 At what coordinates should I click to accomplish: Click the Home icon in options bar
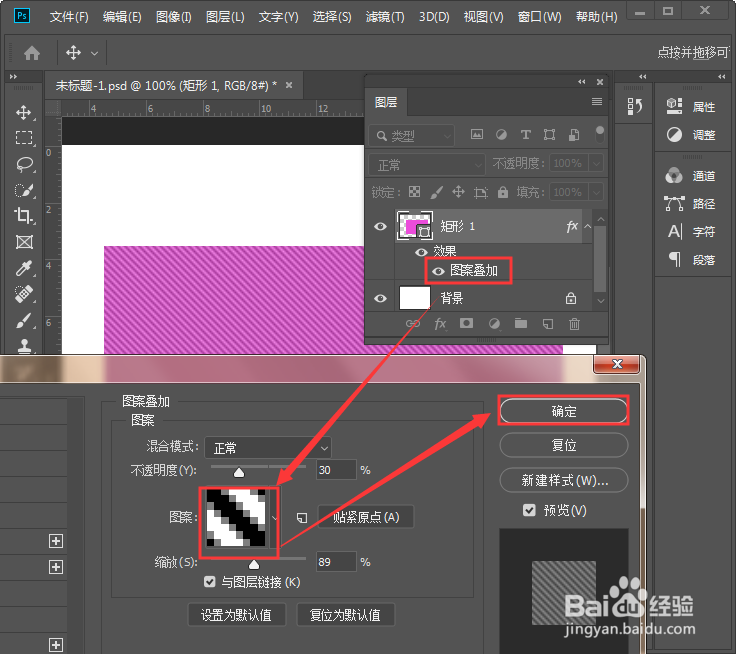pos(32,53)
